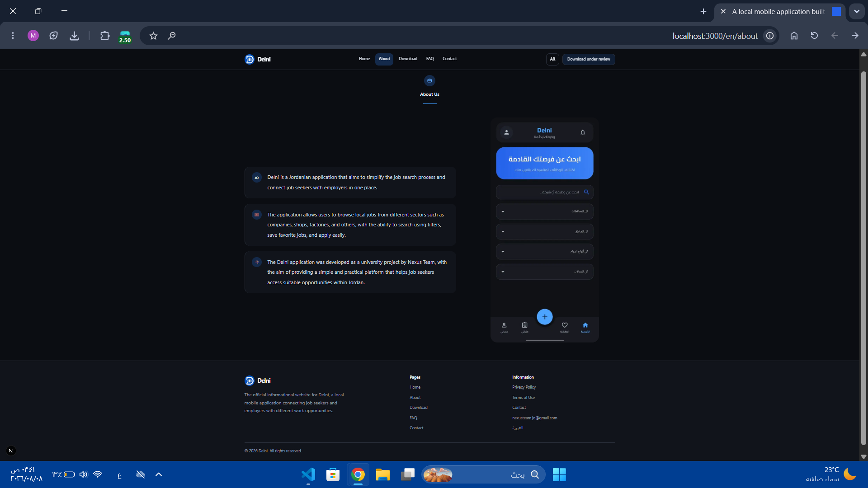Open the footer Download link
This screenshot has height=488, width=868.
(x=419, y=408)
